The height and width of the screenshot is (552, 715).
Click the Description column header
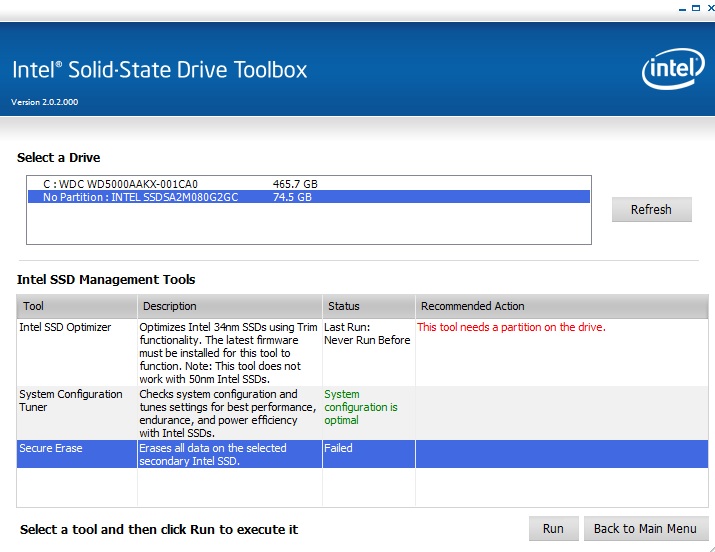(230, 306)
